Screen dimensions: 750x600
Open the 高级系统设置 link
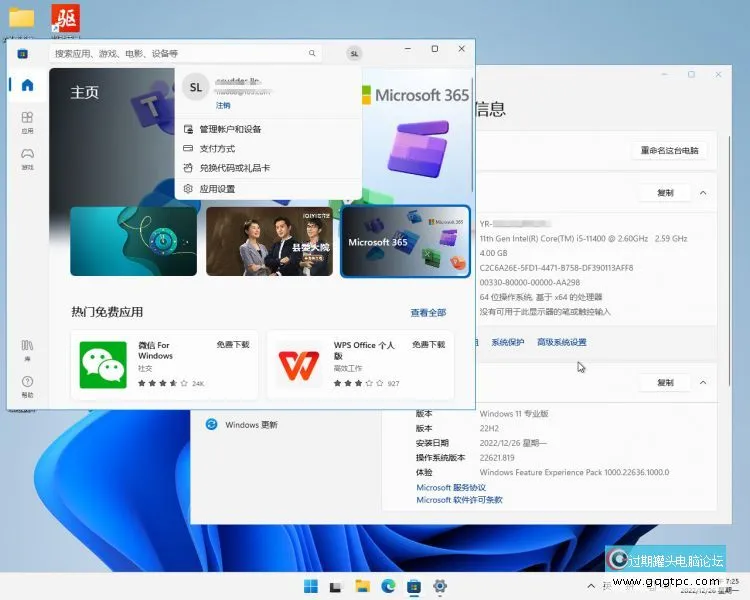561,342
